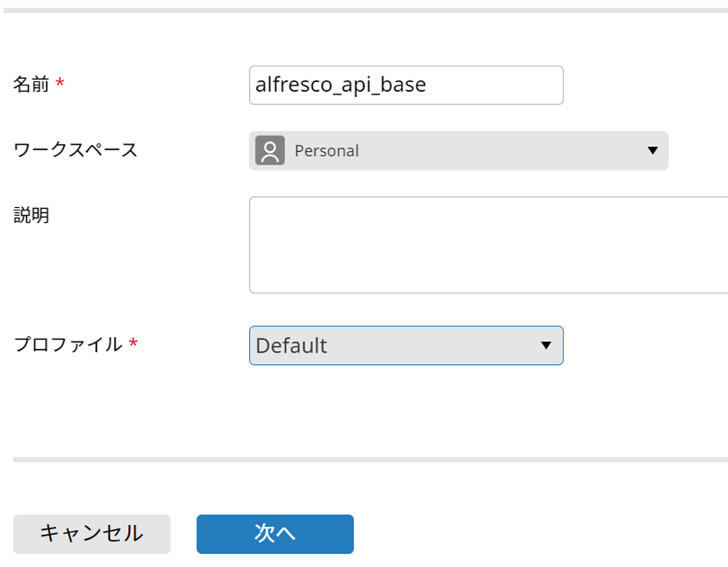The height and width of the screenshot is (567, 728).
Task: Click the Default text in profile selector
Action: point(291,345)
